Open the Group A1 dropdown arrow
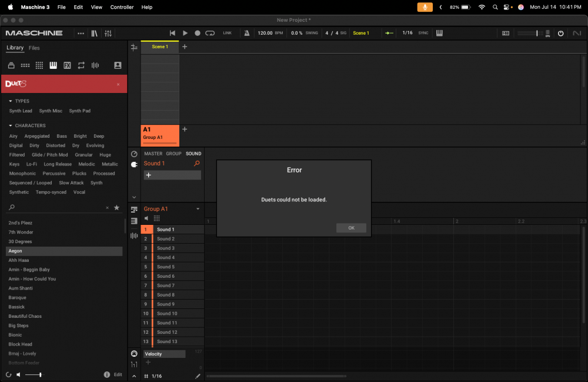Screen dimensions: 588x382 pyautogui.click(x=198, y=209)
